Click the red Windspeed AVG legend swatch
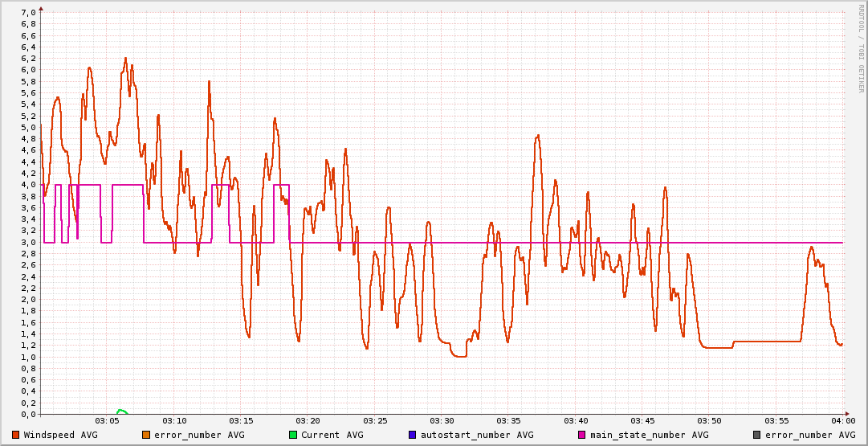868x446 pixels. point(16,435)
